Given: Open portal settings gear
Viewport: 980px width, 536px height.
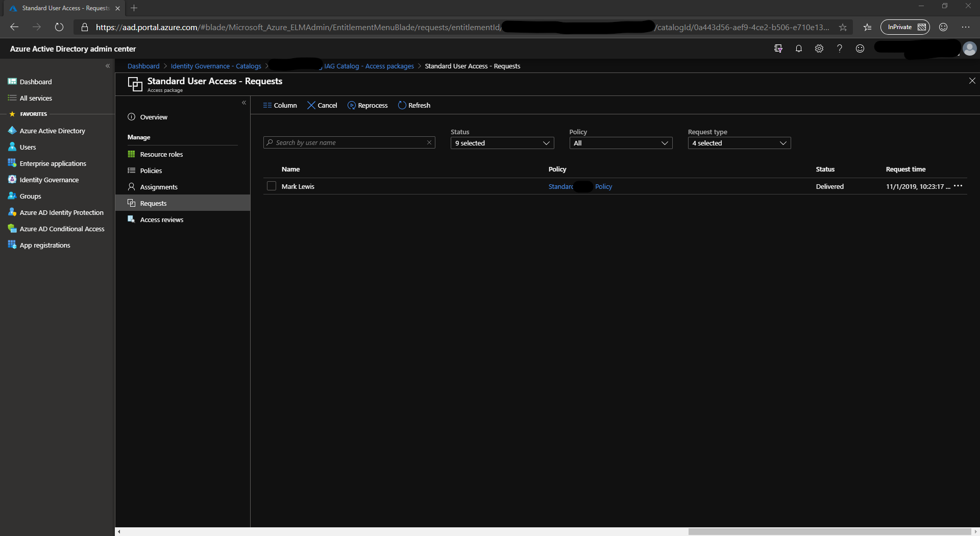Looking at the screenshot, I should tap(819, 48).
